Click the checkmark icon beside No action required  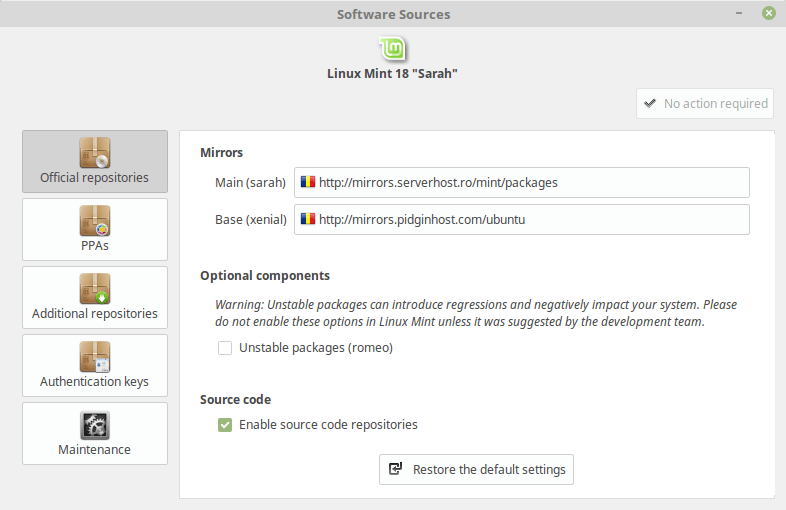pyautogui.click(x=650, y=103)
